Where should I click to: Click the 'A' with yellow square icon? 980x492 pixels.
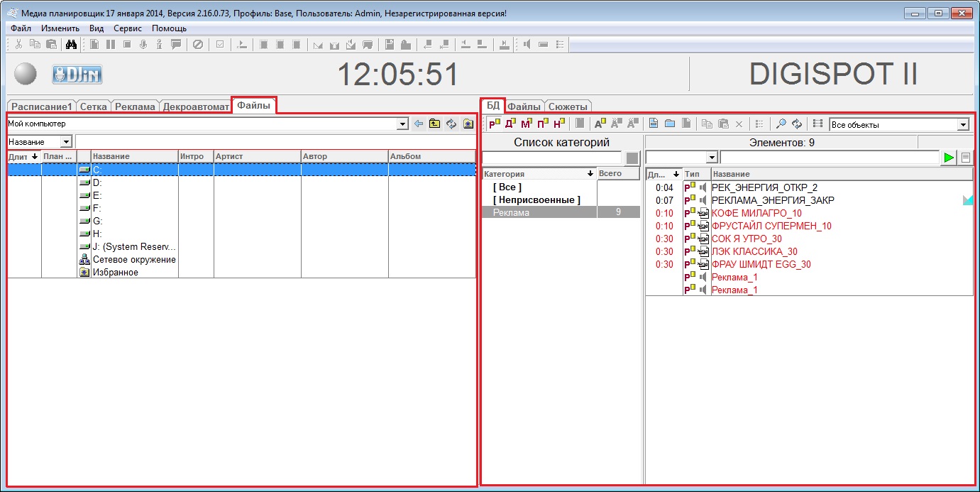pyautogui.click(x=600, y=124)
